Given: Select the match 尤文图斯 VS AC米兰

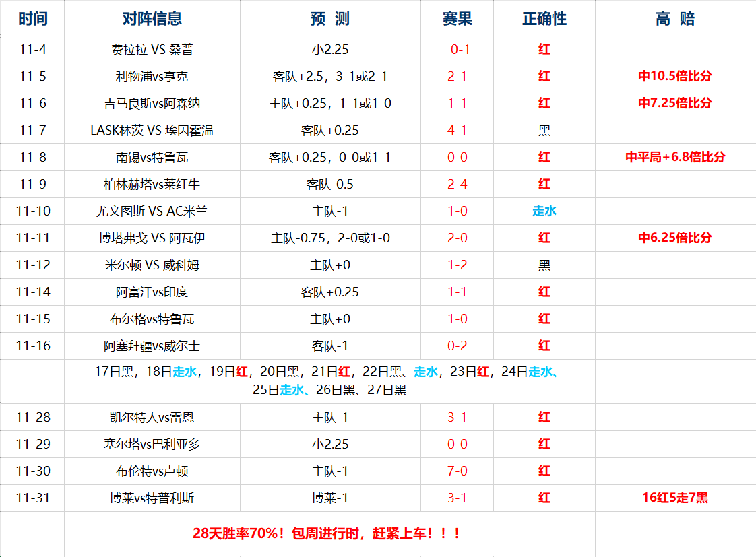Looking at the screenshot, I should pos(152,211).
